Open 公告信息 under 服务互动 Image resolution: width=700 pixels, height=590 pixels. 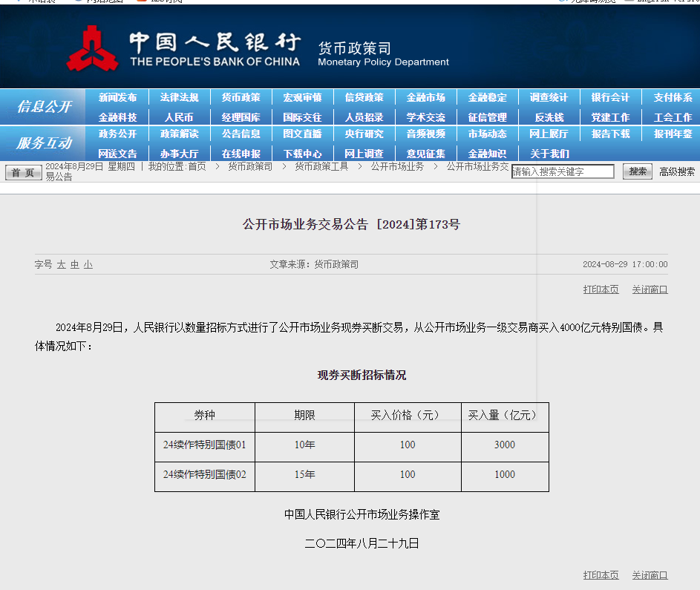point(241,134)
